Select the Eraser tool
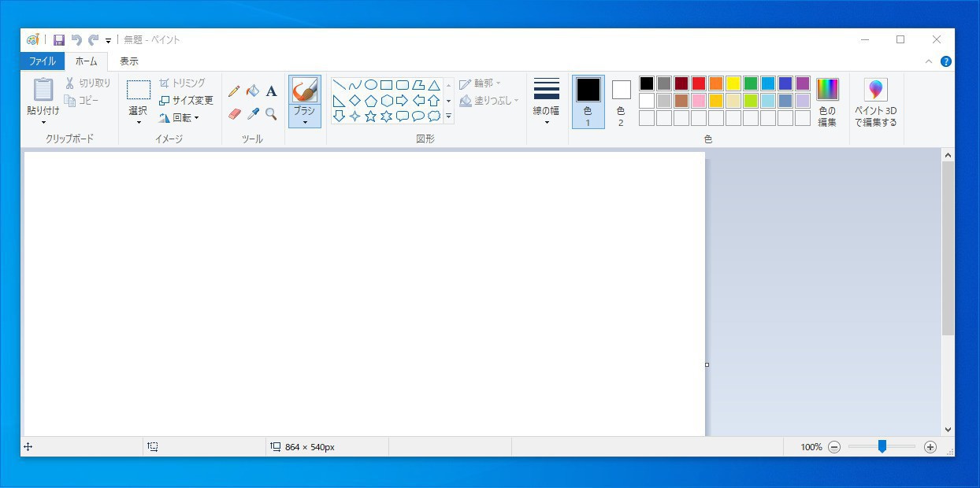980x488 pixels. (x=234, y=114)
